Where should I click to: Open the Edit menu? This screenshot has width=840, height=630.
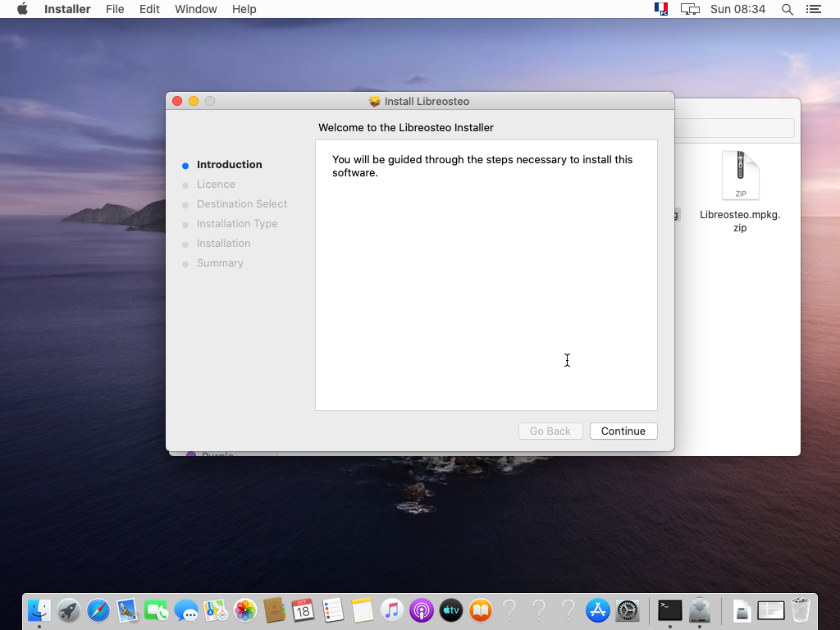149,9
